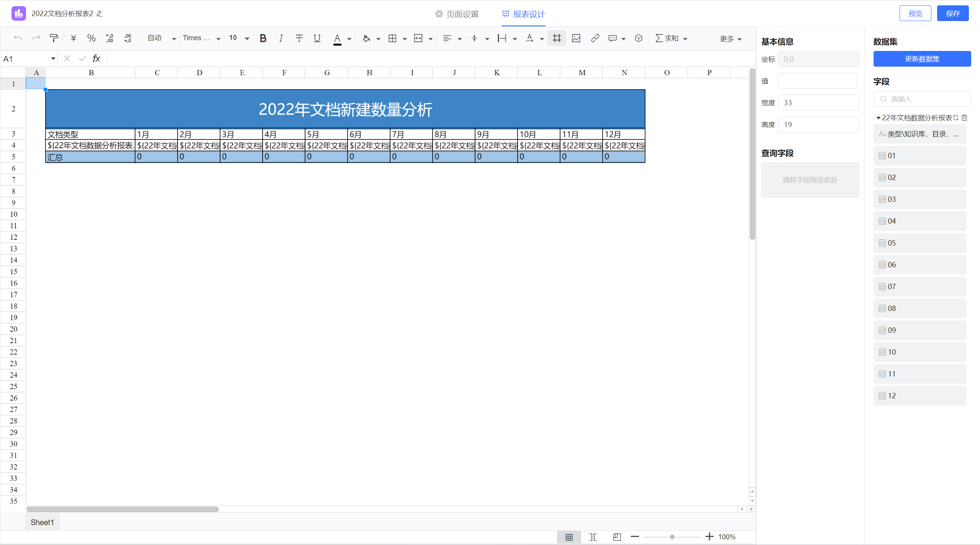Viewport: 980px width, 545px height.
Task: Switch to page break view icon
Action: point(593,537)
